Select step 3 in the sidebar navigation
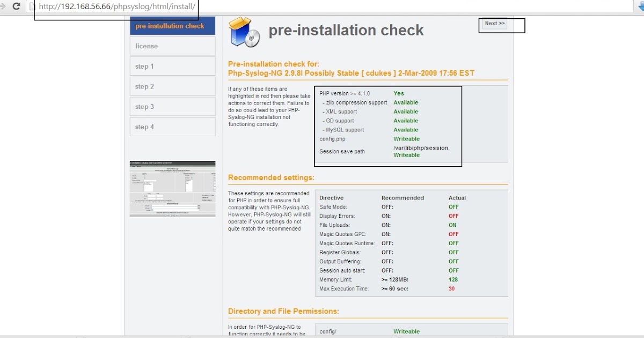 click(x=172, y=106)
